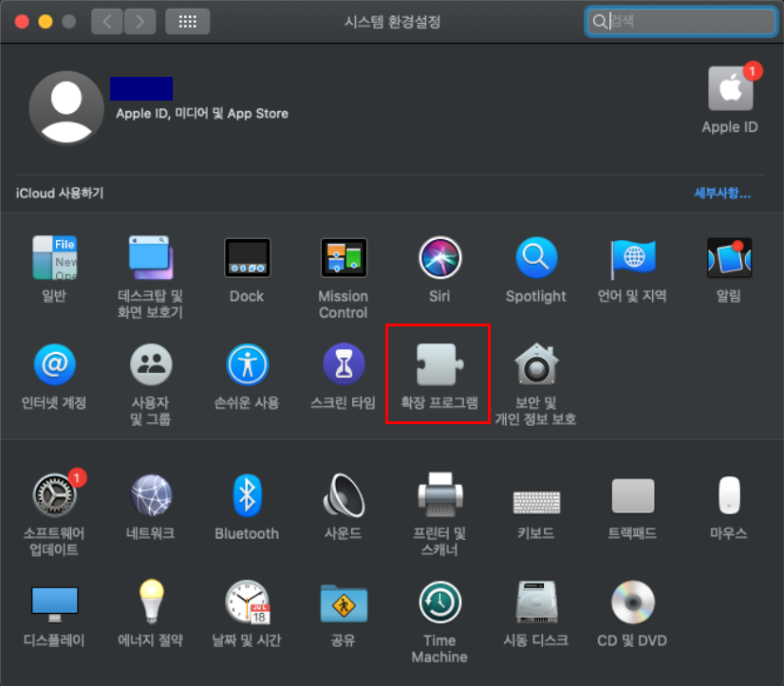The image size is (784, 686).
Task: Click the 세부사항... link for iCloud
Action: click(722, 194)
